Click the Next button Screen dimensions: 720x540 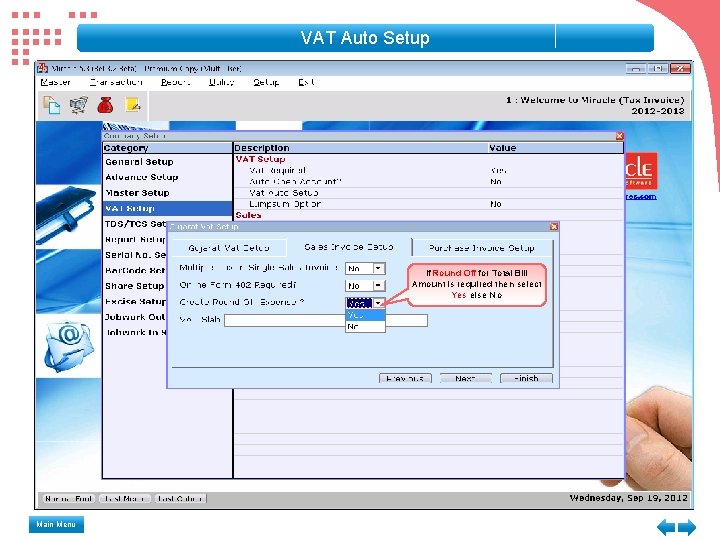[466, 378]
